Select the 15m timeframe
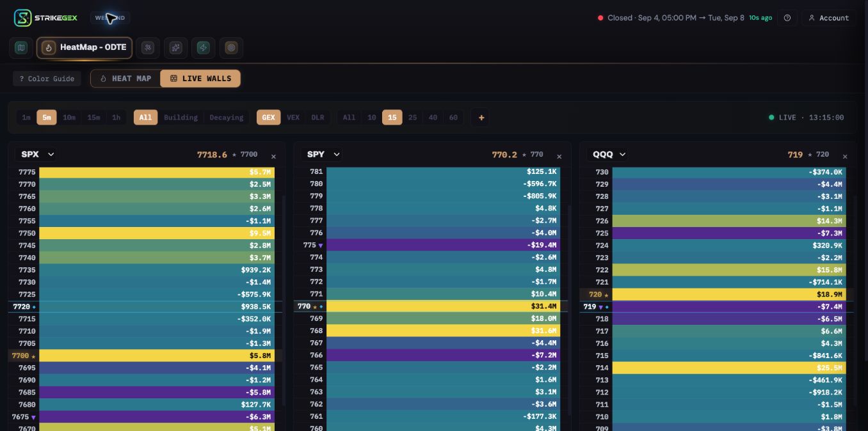The height and width of the screenshot is (431, 868). 93,118
